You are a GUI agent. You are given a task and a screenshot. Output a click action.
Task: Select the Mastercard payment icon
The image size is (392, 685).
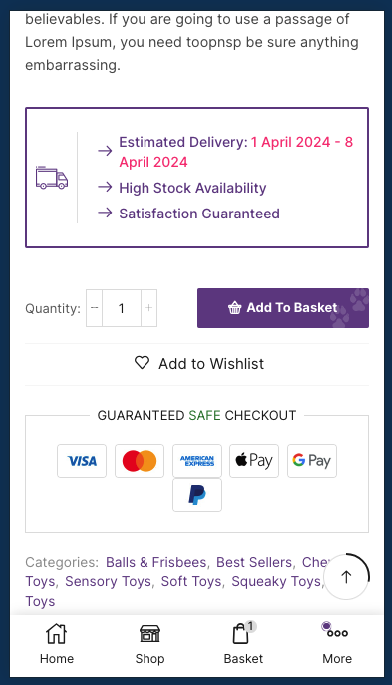[x=139, y=461]
